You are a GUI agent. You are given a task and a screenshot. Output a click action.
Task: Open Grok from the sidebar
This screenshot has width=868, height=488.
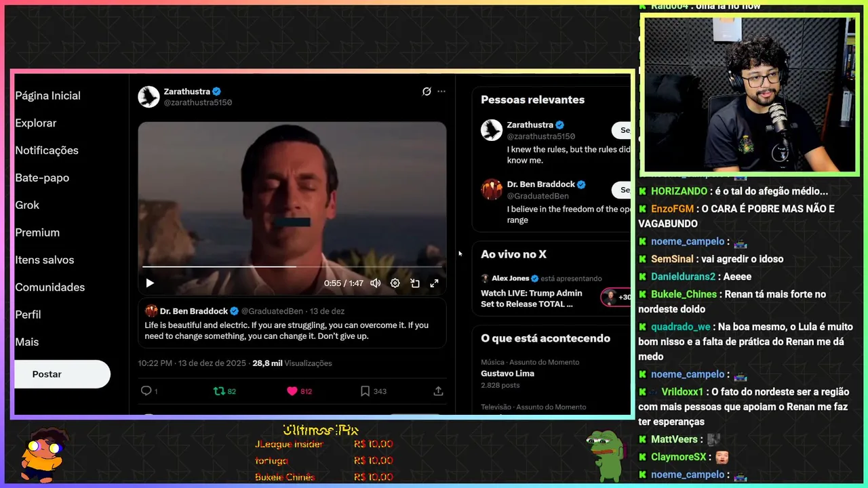click(x=27, y=205)
